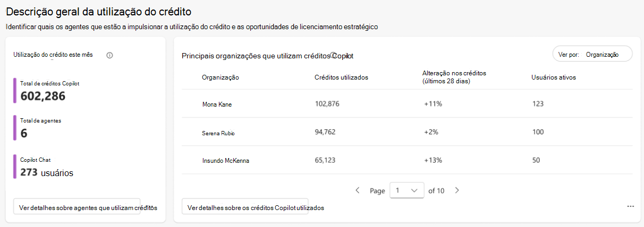Click Ver detalhes sobre os créditos Copilot utilizados
Screen dimensions: 644x227
[245, 207]
